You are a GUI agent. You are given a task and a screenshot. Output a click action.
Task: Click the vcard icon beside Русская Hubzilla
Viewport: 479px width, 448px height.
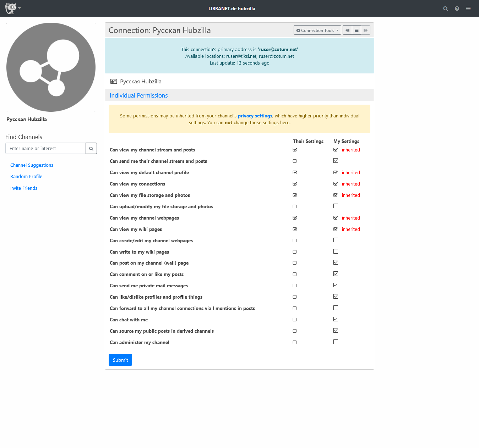[114, 81]
